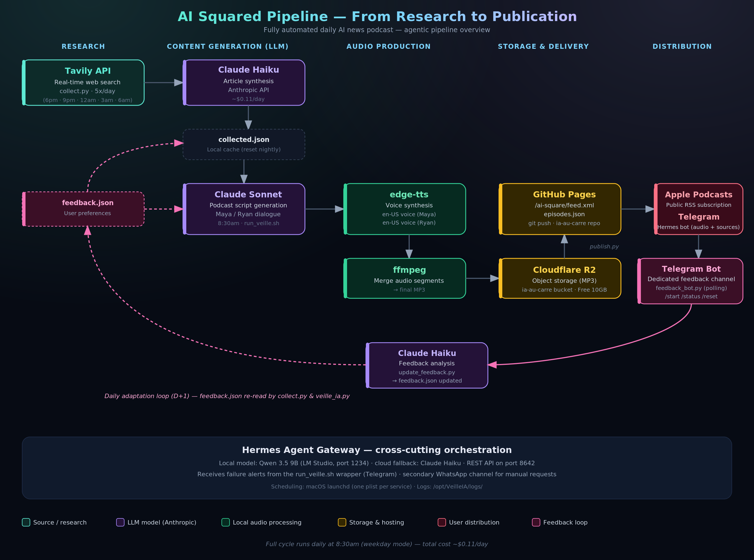Viewport: 754px width, 560px height.
Task: Click the schedule text '(6pm · 9pm · 12am · 3am · 6am)'
Action: pyautogui.click(x=87, y=100)
